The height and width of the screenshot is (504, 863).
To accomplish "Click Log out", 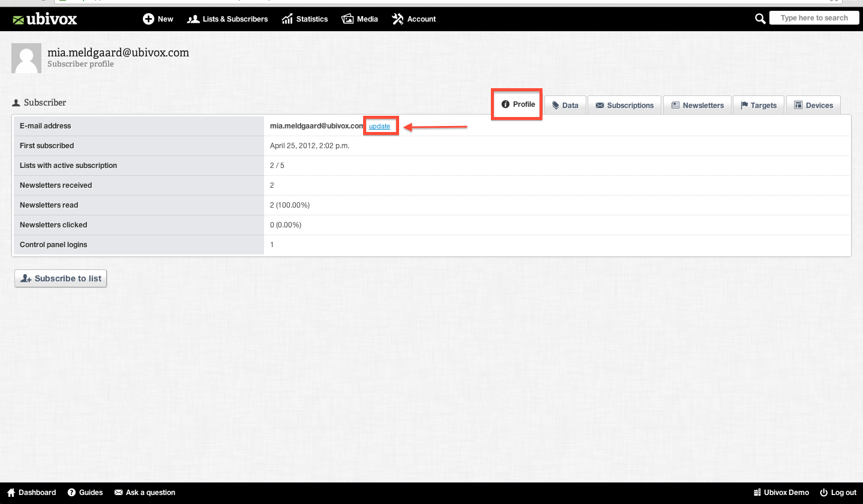I will point(838,493).
